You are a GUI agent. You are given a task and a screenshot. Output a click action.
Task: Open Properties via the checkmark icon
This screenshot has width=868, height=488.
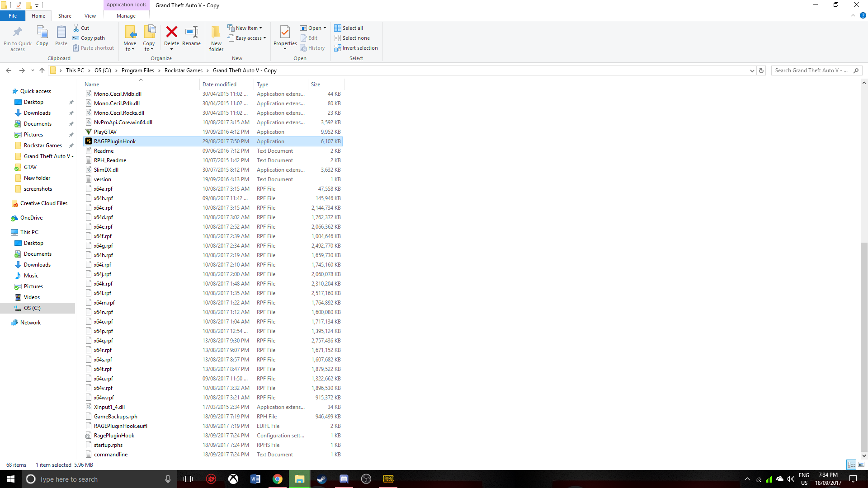coord(285,32)
